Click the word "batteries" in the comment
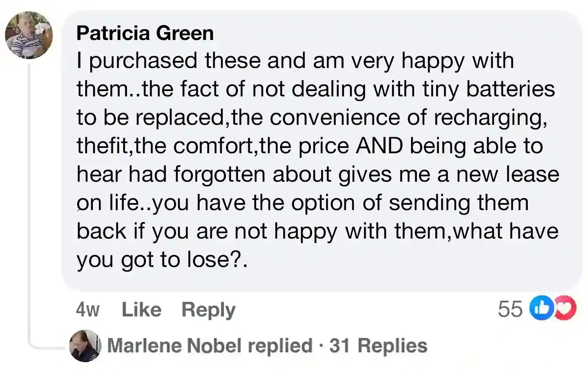 tap(510, 89)
